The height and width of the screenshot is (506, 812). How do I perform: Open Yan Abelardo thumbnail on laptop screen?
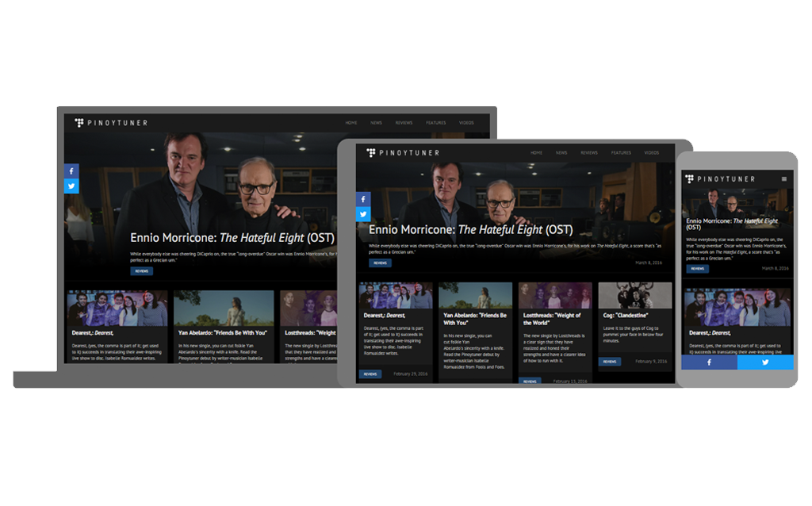(224, 309)
